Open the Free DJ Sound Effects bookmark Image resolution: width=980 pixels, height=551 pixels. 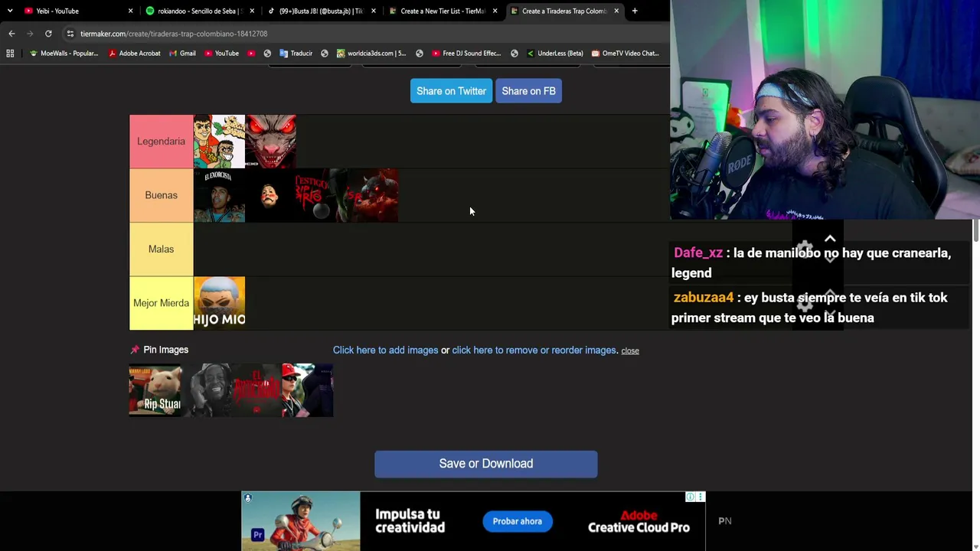pos(466,54)
